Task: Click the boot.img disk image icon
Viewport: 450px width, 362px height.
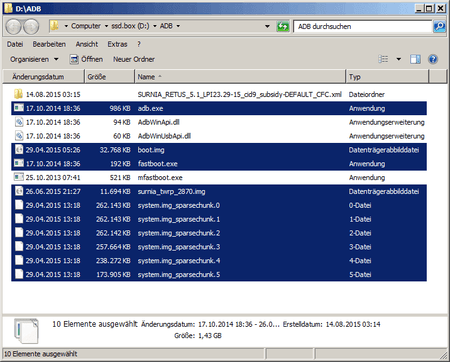Action: coord(19,150)
